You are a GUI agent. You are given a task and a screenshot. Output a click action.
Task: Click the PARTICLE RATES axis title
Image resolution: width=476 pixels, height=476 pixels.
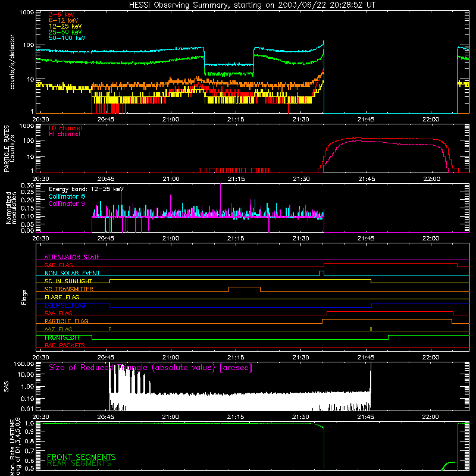(x=7, y=149)
